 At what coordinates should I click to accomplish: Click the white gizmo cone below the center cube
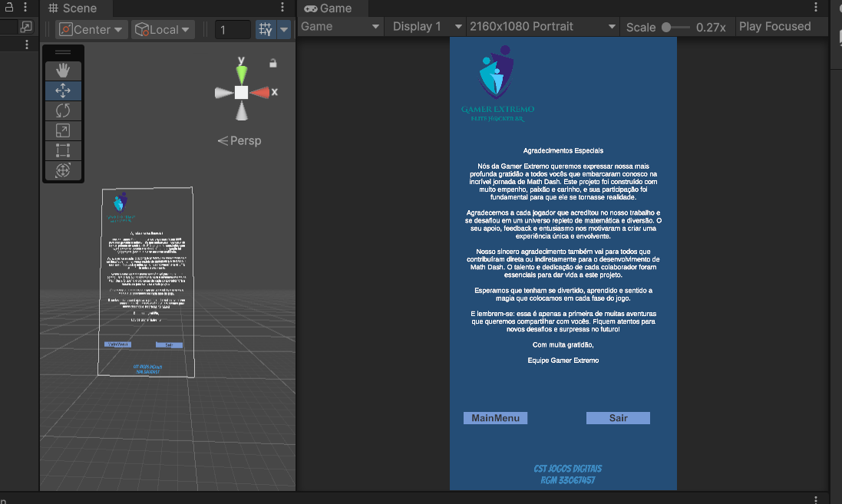[242, 110]
